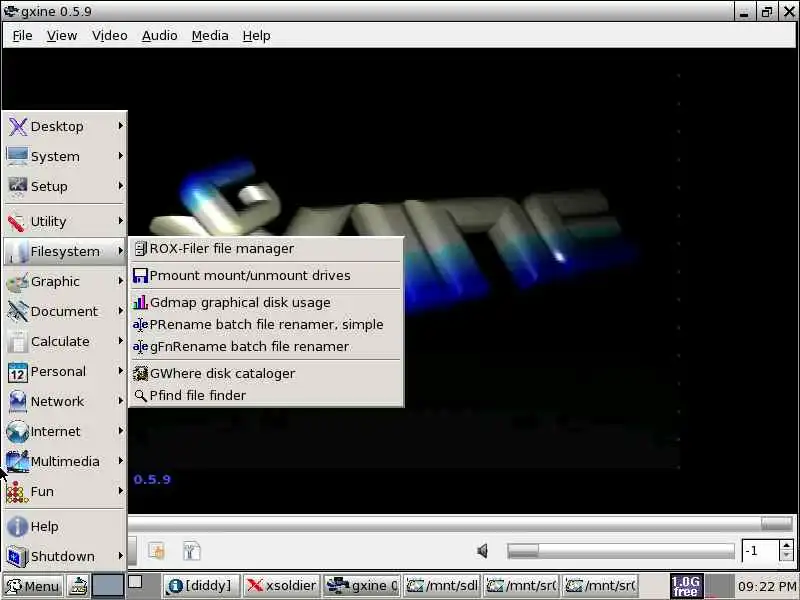
Task: Open gxine settings wrench icon
Action: pos(191,551)
